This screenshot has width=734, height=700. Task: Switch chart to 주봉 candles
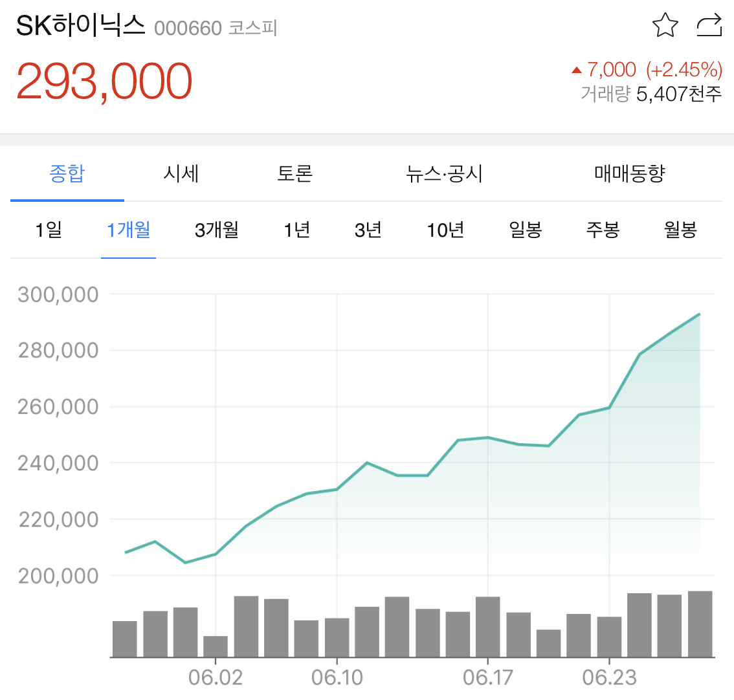pyautogui.click(x=603, y=230)
